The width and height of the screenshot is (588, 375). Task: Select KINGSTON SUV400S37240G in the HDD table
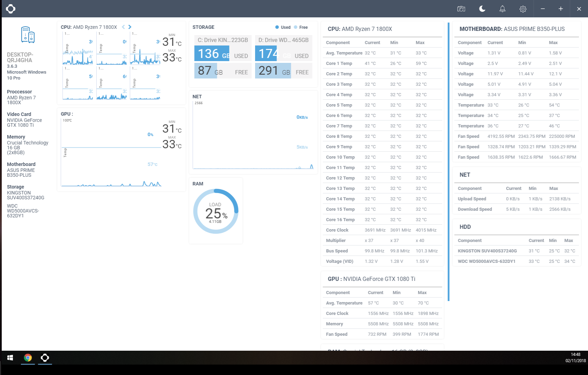point(487,251)
